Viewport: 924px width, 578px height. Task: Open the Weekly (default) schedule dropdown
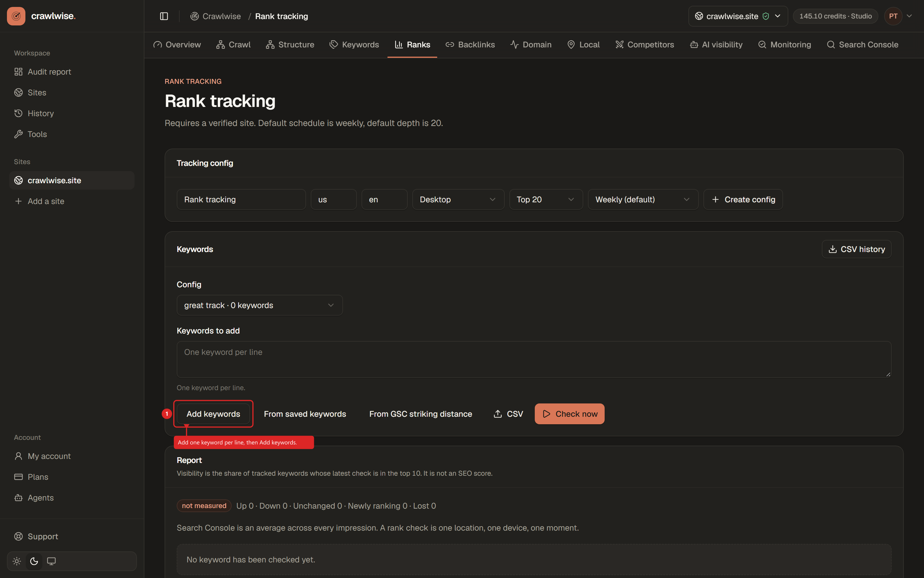[x=643, y=199]
